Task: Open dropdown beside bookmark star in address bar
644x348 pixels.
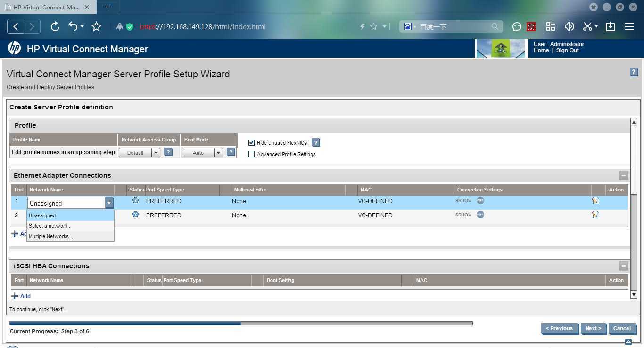Action: (384, 27)
